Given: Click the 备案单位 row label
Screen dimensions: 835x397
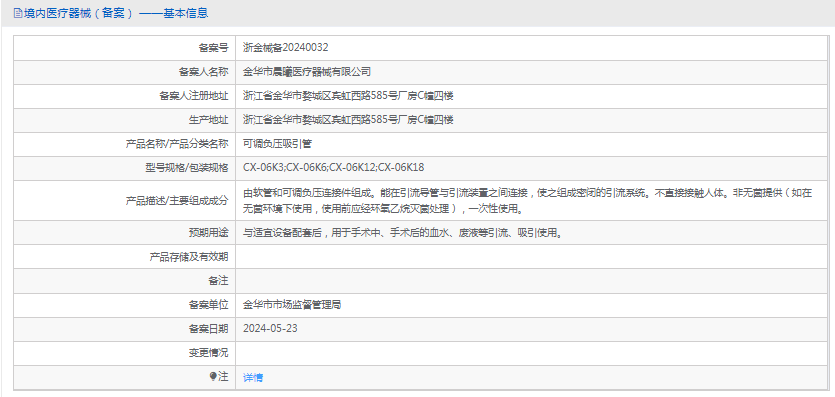Looking at the screenshot, I should [208, 305].
